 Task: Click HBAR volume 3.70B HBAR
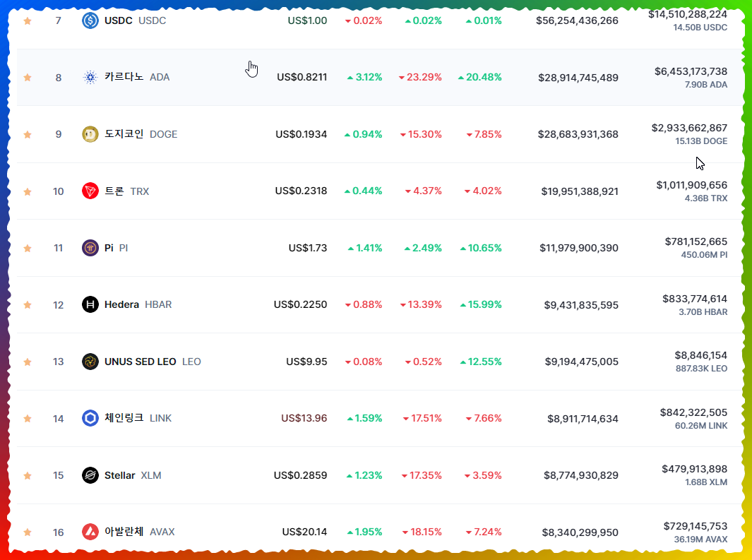coord(703,311)
